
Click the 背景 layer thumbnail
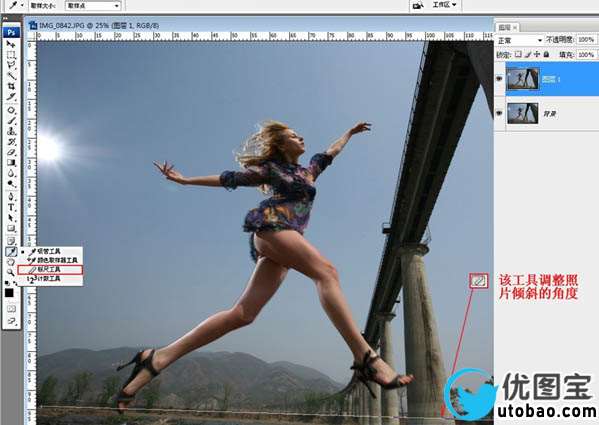click(x=523, y=113)
